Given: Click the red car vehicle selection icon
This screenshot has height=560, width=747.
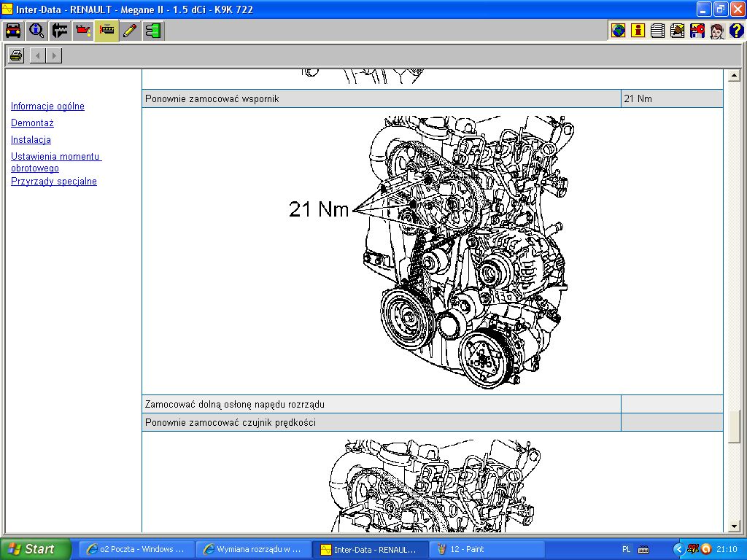Looking at the screenshot, I should pos(13,31).
